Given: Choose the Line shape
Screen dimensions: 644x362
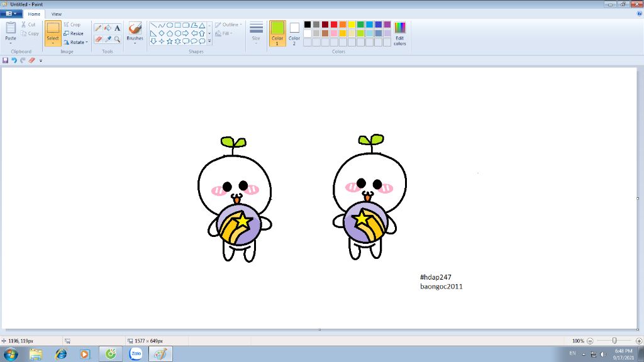Looking at the screenshot, I should (x=153, y=25).
